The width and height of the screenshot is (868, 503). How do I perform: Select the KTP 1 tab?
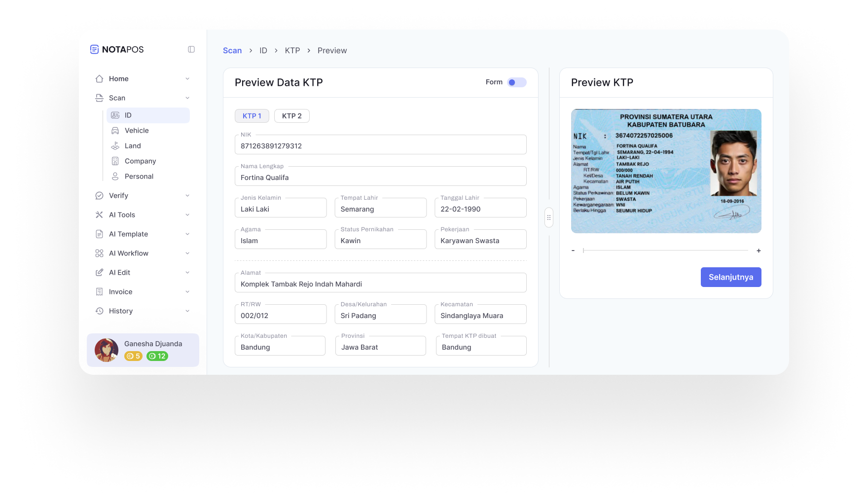tap(252, 116)
